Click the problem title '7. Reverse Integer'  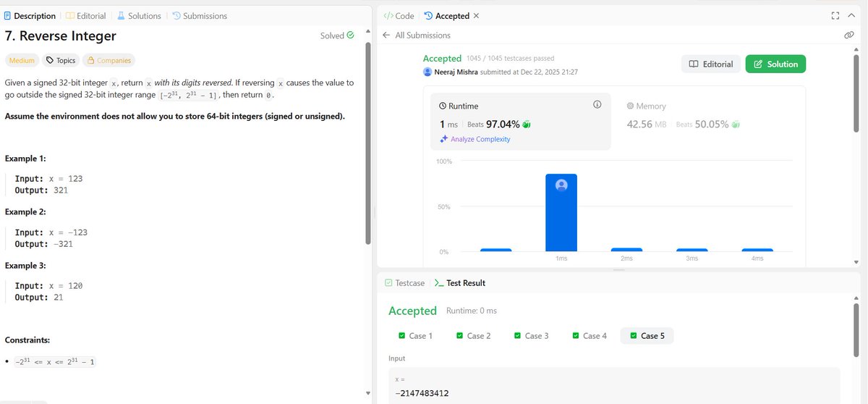[x=61, y=36]
